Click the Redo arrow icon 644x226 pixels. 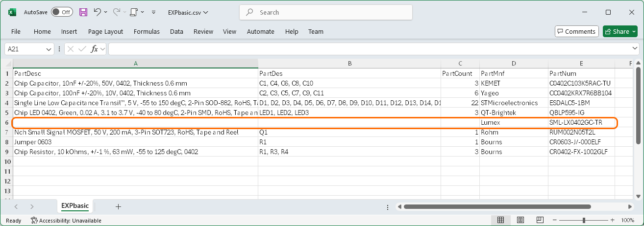(x=117, y=12)
